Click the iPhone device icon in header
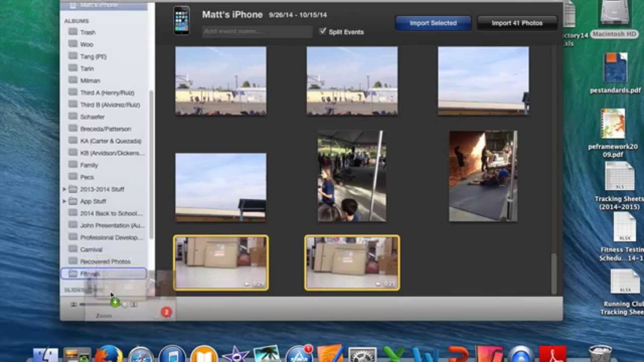Screen dimensions: 644x362 [182, 21]
